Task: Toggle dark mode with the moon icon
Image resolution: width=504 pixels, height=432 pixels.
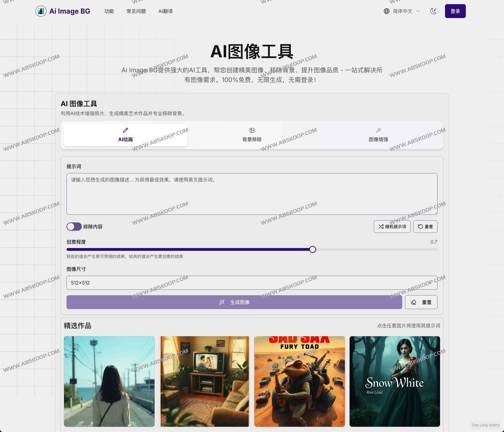Action: (434, 11)
